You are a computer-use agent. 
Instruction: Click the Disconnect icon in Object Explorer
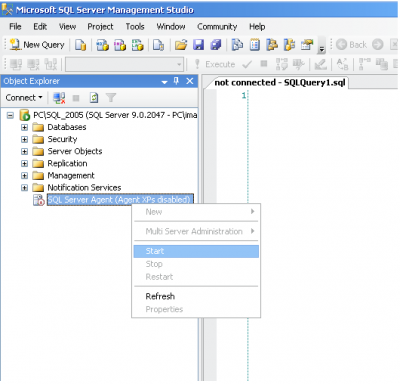59,98
